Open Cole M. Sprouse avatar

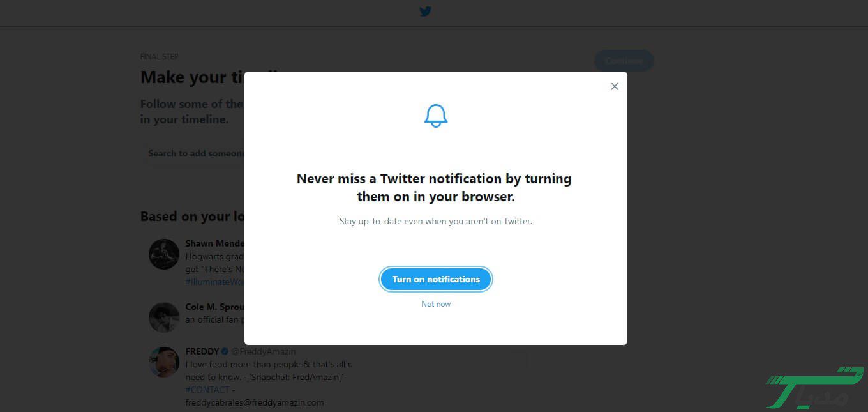[164, 317]
